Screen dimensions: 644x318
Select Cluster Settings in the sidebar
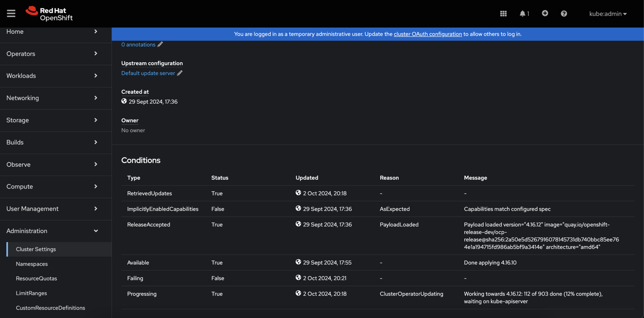pyautogui.click(x=59, y=249)
